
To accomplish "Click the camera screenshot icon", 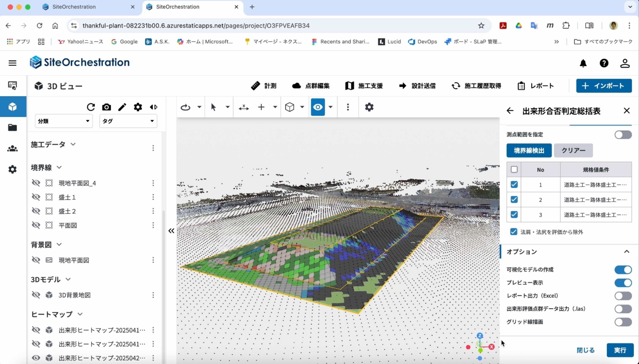I will click(x=107, y=107).
